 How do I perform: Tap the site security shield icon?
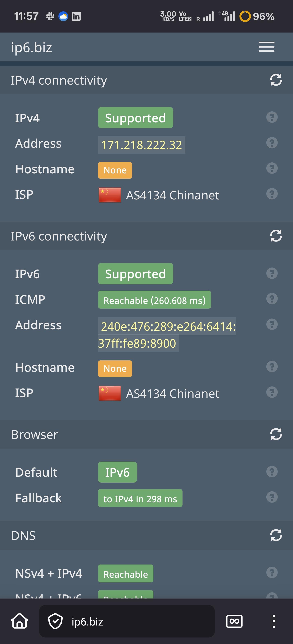pyautogui.click(x=55, y=621)
